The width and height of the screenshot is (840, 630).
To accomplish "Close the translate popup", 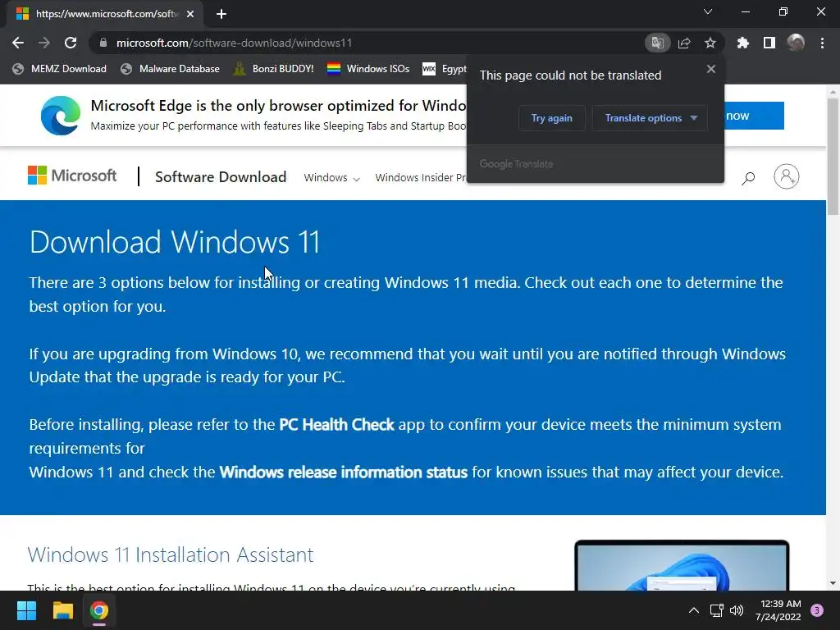I will 711,69.
